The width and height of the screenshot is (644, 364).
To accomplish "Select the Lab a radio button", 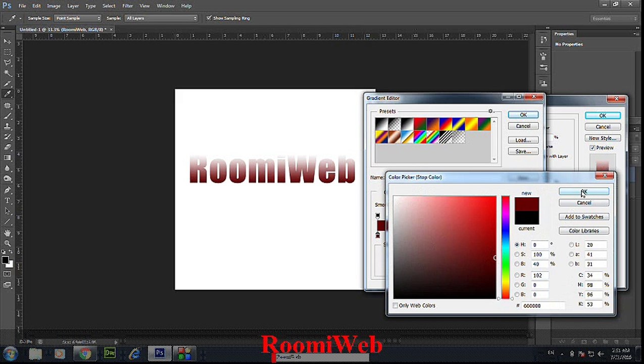I will (x=571, y=254).
